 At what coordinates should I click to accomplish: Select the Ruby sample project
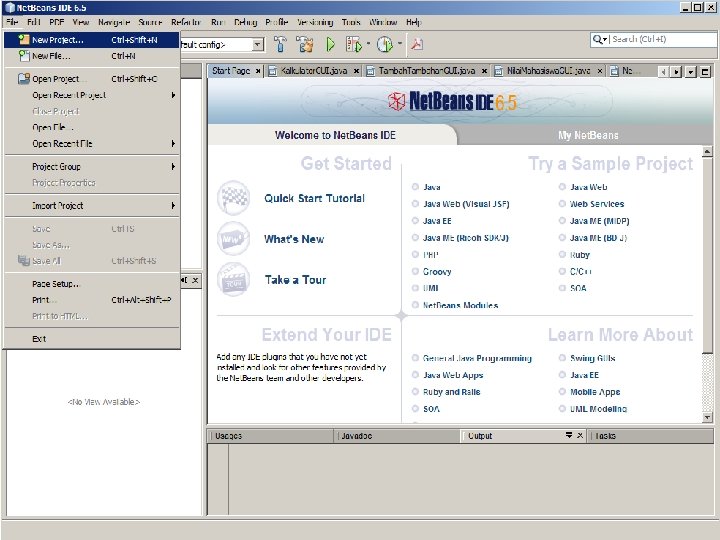click(579, 255)
